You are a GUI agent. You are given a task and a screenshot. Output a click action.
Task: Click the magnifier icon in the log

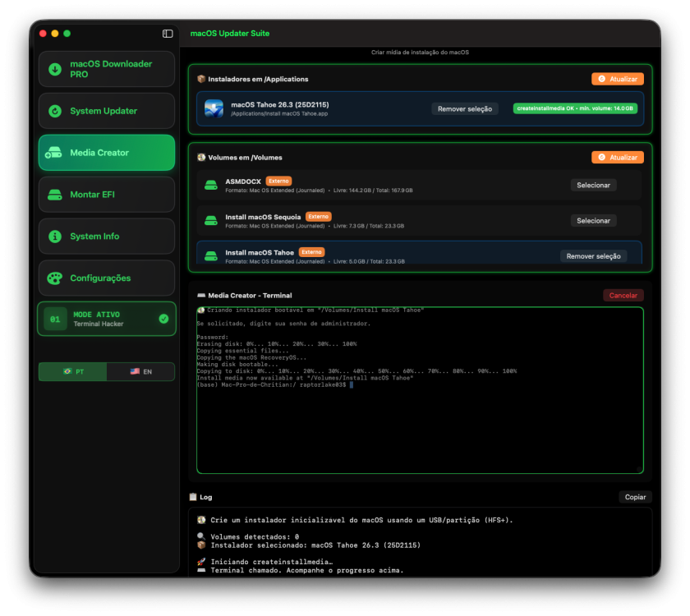click(x=201, y=536)
